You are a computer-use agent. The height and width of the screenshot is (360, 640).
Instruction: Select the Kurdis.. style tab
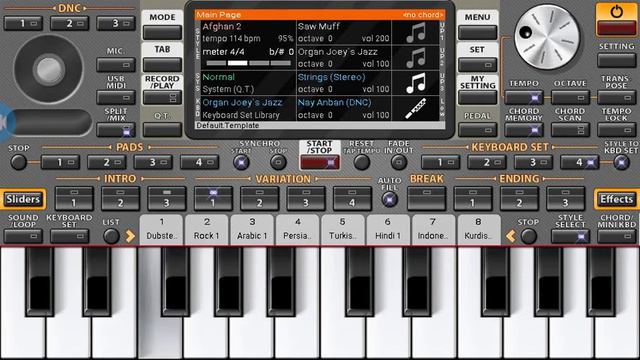pos(478,229)
